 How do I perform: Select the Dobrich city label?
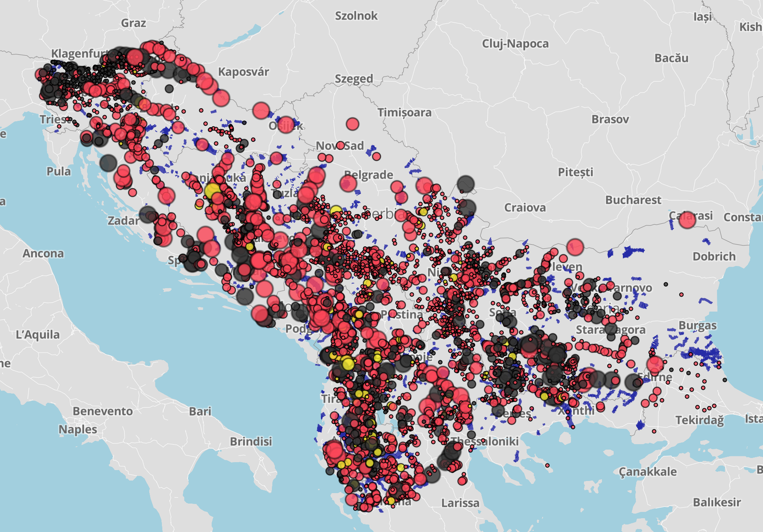(x=714, y=257)
